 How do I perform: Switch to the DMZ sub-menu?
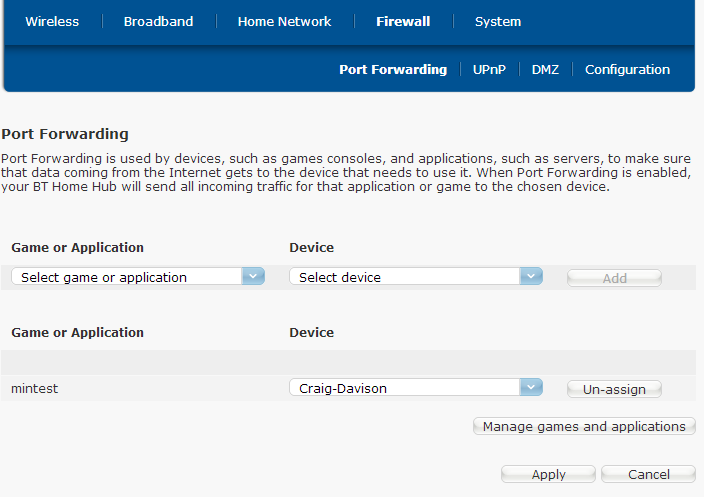point(545,69)
